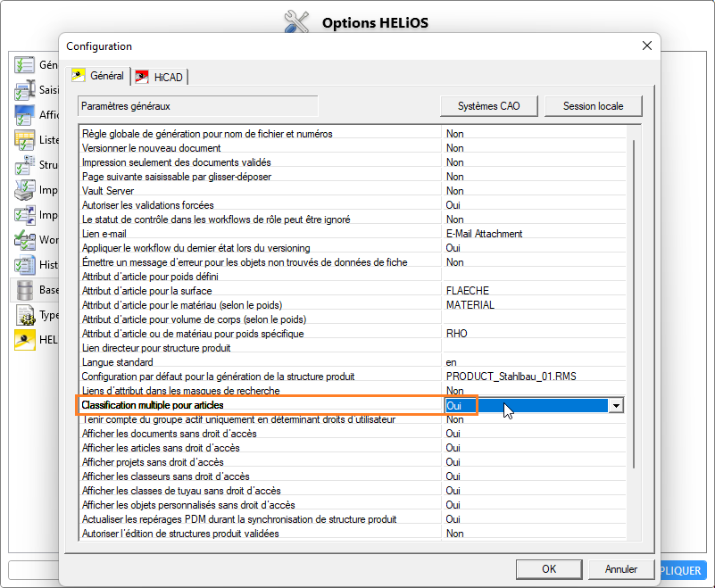Open the Classification multiple pour articles dropdown arrow
Image resolution: width=715 pixels, height=588 pixels.
[x=616, y=405]
